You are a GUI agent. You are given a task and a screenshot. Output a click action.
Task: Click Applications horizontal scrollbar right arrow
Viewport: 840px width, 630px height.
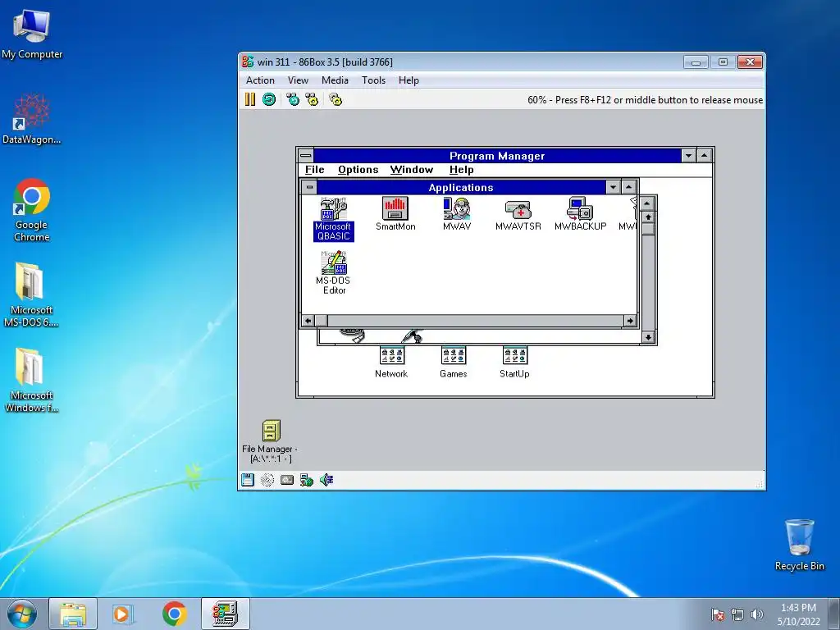click(630, 321)
